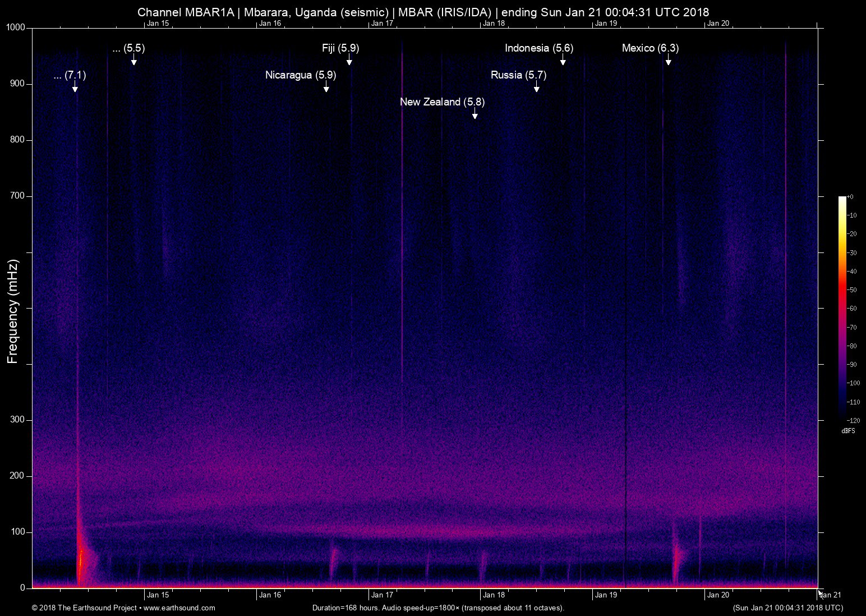The height and width of the screenshot is (616, 866).
Task: Select the New Zealand (5.8) arrow marker
Action: (475, 114)
